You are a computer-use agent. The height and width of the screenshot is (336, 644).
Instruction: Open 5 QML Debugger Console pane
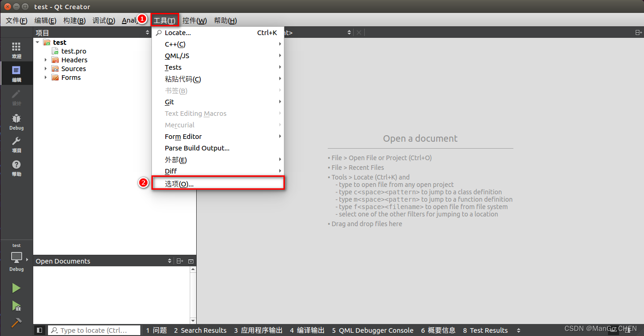373,330
